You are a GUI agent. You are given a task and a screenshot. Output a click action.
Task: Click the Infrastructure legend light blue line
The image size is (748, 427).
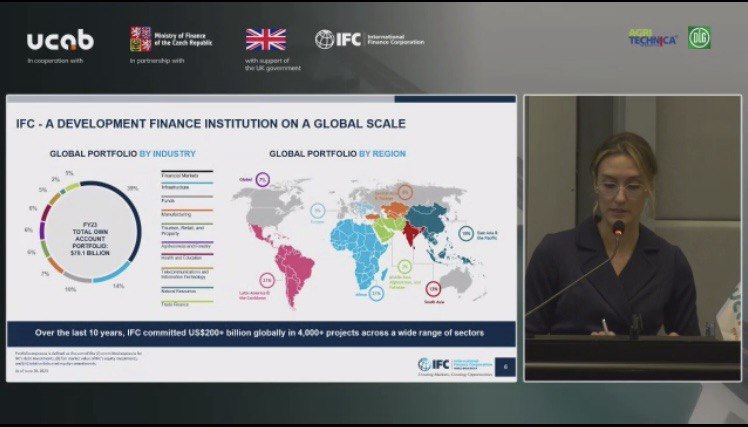187,183
